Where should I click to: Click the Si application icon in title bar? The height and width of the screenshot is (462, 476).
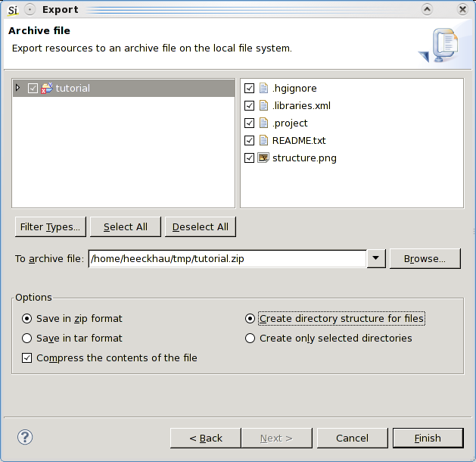13,10
